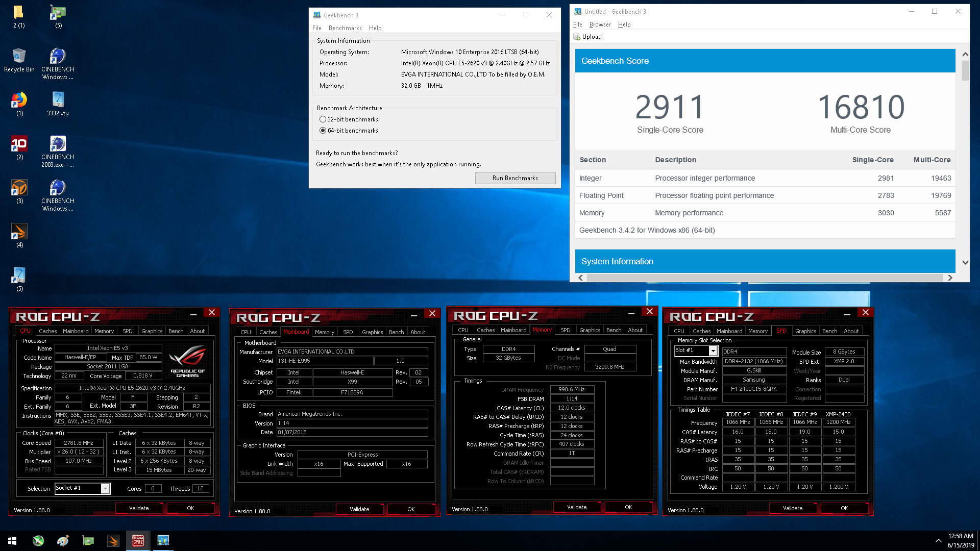Open the Recycle Bin desktop icon
The height and width of the screenshot is (551, 980).
(19, 60)
